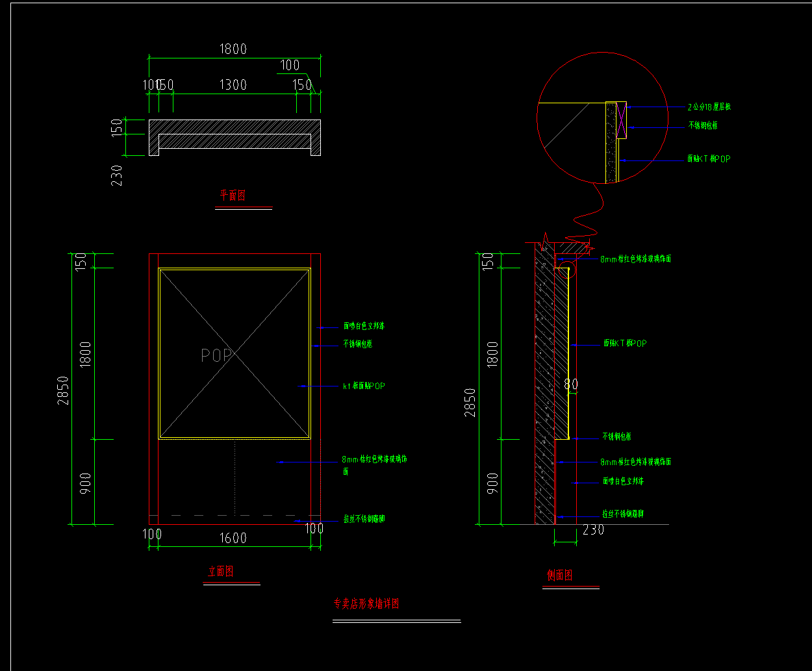
Task: Select the 立面图 elevation view title
Action: 220,572
